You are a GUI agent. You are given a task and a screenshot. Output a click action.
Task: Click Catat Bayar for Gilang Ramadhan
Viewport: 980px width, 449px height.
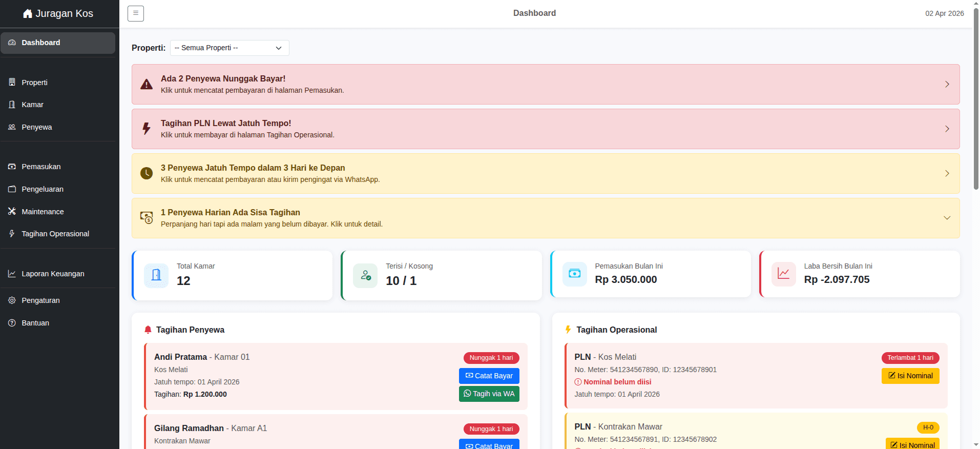(x=489, y=444)
